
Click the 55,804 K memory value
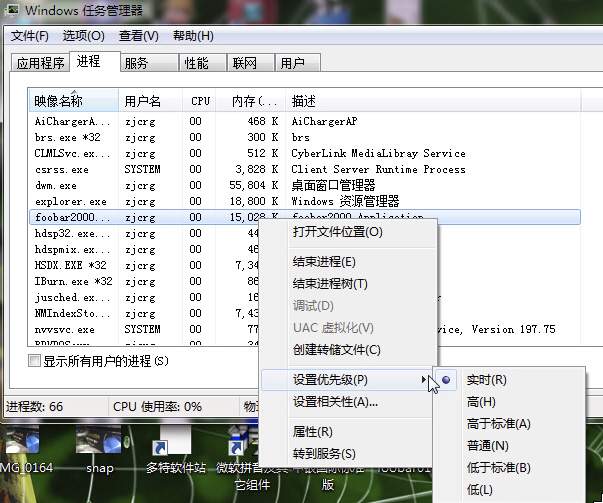tap(253, 185)
